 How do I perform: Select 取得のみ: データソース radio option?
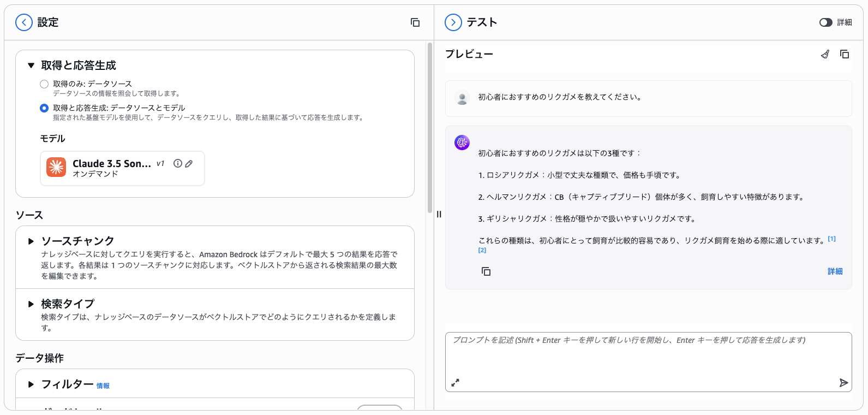(44, 84)
